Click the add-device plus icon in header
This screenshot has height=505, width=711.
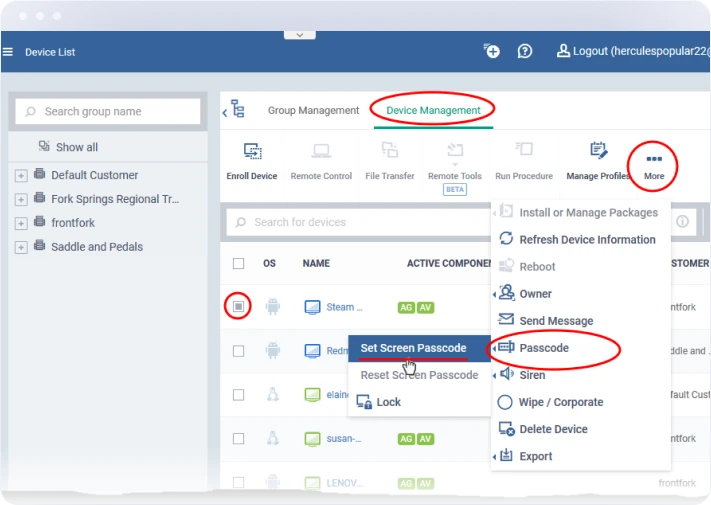point(490,51)
